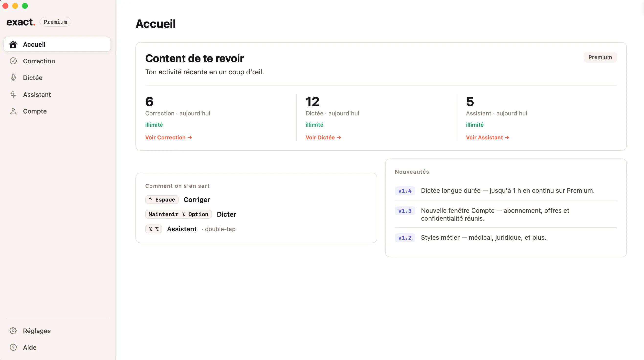
Task: Click 'illimité' under Dictée
Action: pyautogui.click(x=314, y=125)
